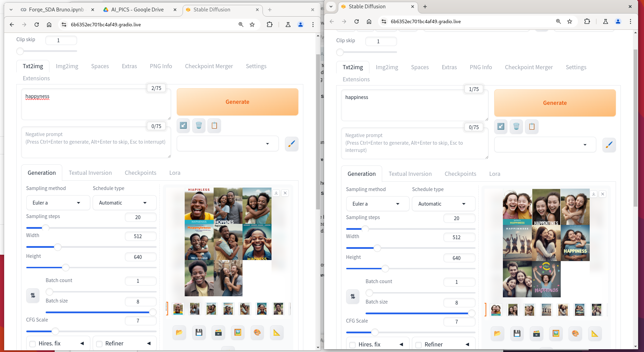The image size is (644, 352).
Task: Clear the prompt using trash icon
Action: click(199, 126)
